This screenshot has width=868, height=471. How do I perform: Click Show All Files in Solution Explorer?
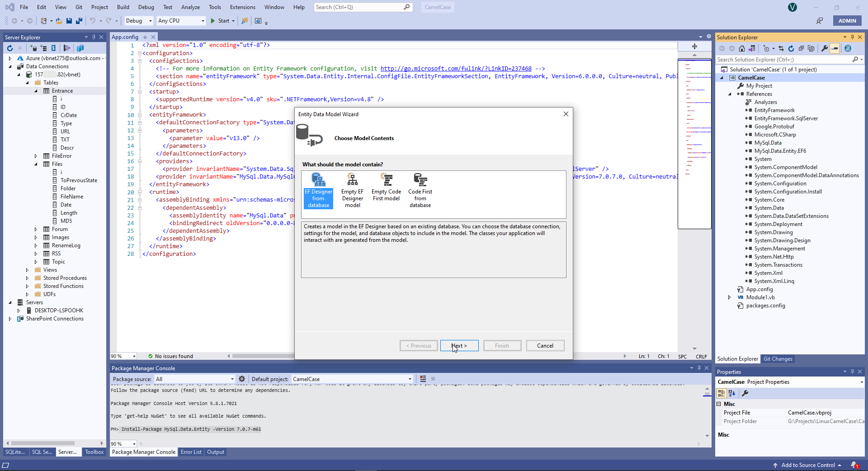click(811, 48)
